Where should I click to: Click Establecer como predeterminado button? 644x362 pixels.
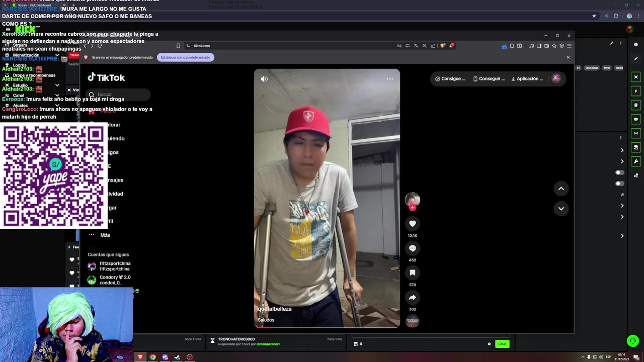185,57
